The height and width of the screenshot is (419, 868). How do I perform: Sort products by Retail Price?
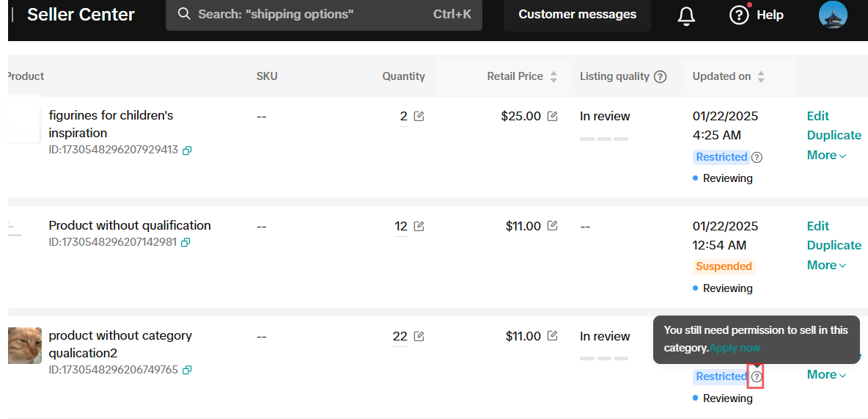(x=553, y=76)
